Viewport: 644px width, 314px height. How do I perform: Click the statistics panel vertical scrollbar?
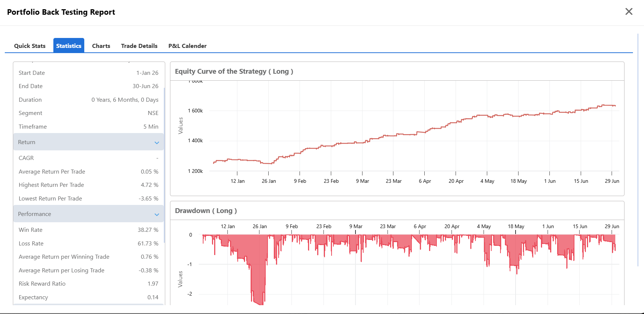click(x=164, y=165)
